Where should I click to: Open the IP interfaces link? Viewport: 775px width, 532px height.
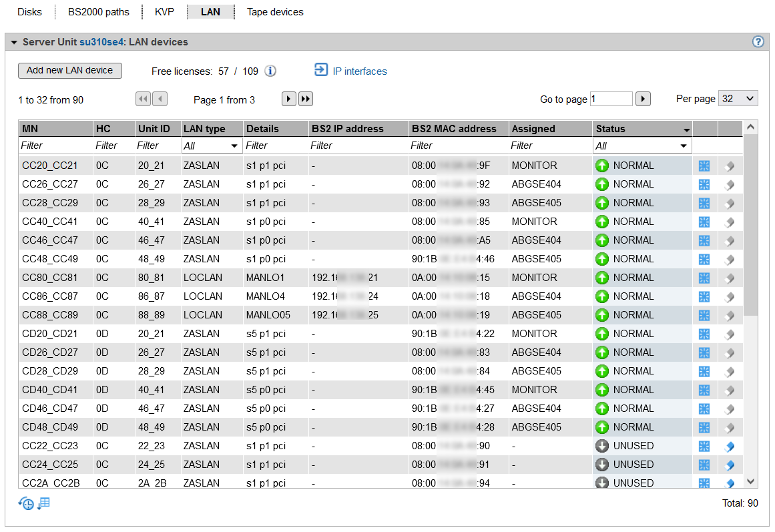tap(359, 71)
